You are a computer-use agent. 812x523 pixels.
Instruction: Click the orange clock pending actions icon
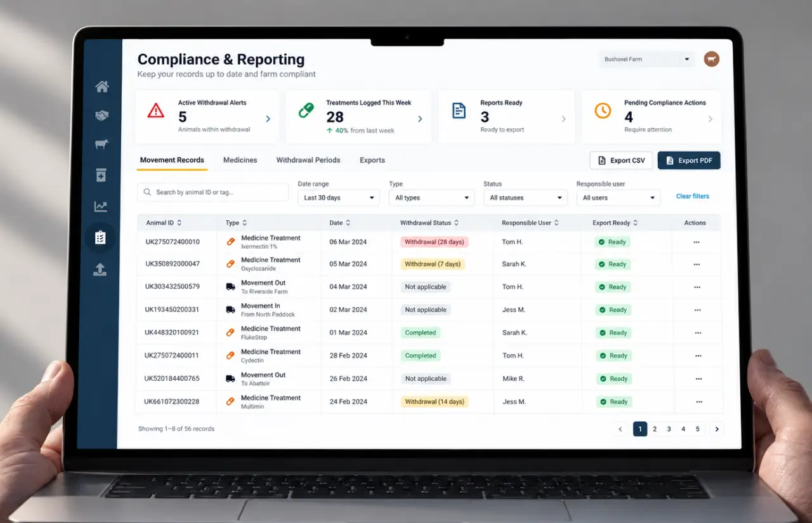[x=603, y=110]
